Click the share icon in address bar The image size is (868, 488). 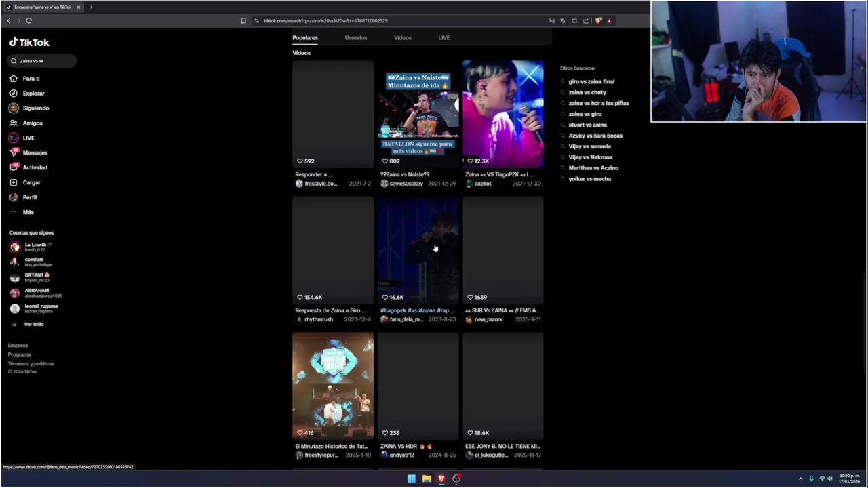[586, 21]
